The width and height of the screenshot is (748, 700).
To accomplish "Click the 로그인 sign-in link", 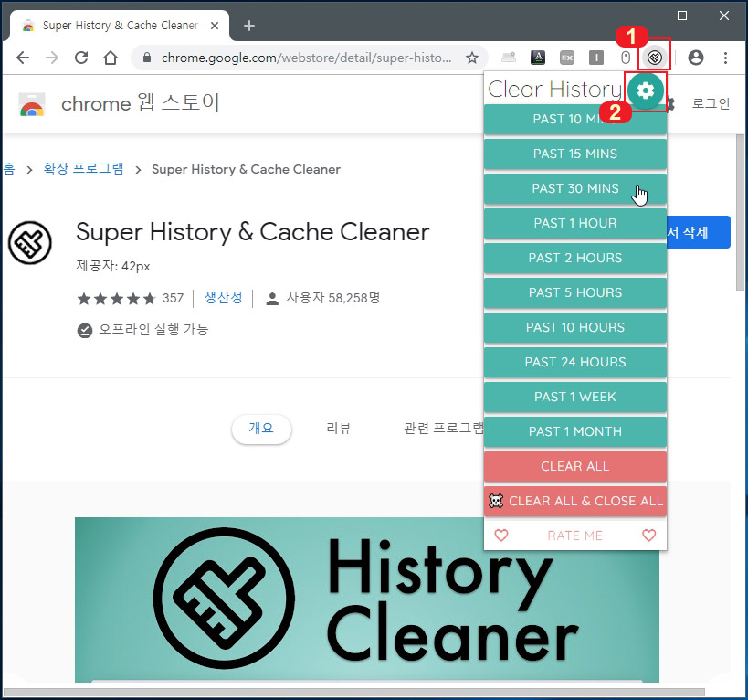I will coord(711,104).
